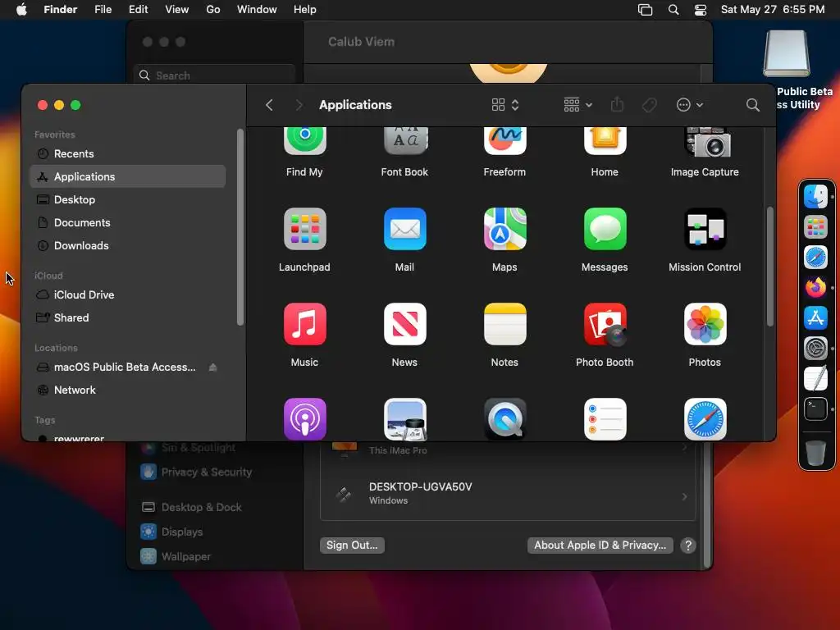Open Control Center in menu bar

(x=701, y=10)
